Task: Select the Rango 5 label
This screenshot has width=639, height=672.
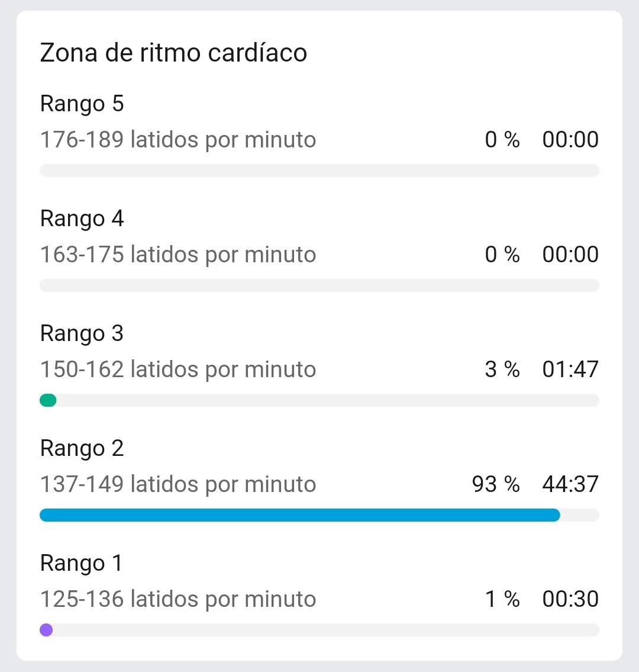Action: pyautogui.click(x=82, y=104)
